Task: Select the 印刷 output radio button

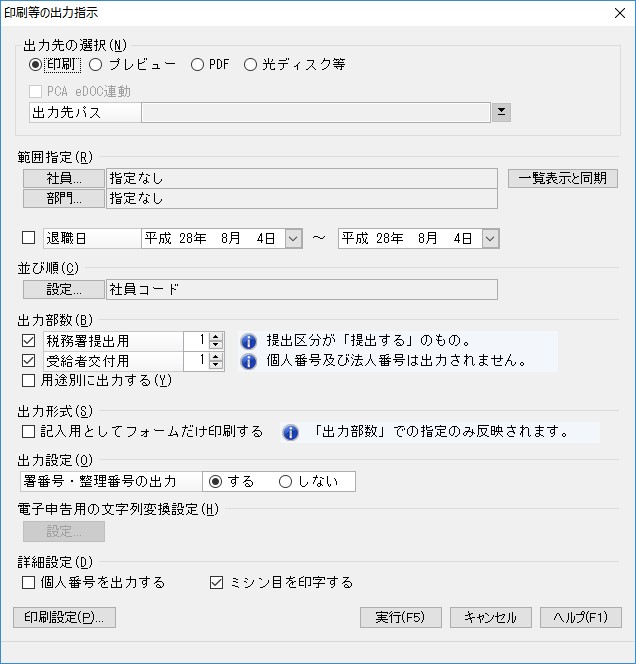Action: pos(36,65)
